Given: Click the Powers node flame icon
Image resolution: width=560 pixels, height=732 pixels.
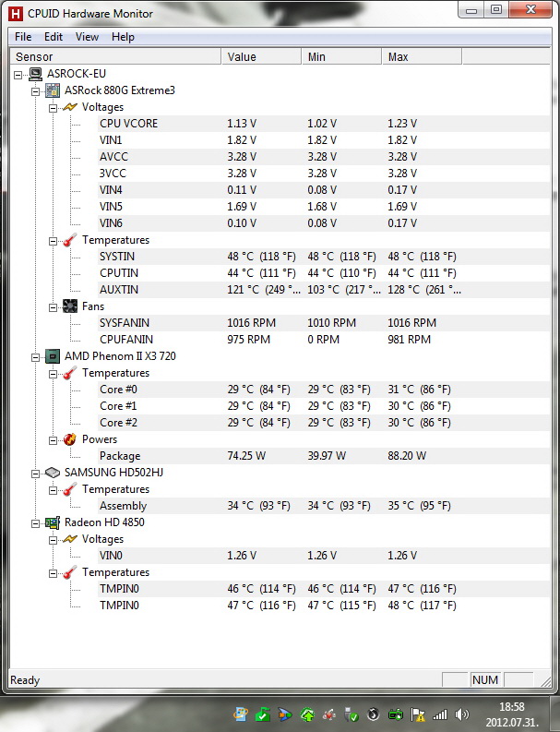Looking at the screenshot, I should pyautogui.click(x=71, y=439).
